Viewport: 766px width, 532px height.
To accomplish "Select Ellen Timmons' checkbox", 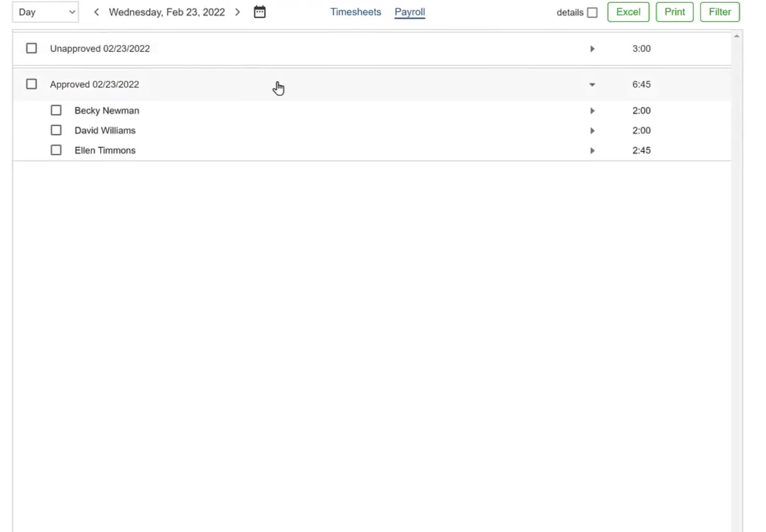I will (56, 150).
